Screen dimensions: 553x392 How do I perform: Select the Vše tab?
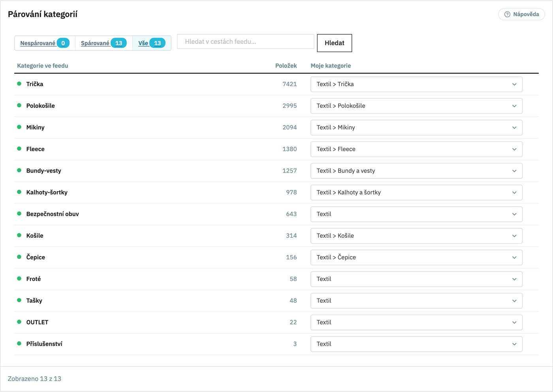(x=152, y=43)
